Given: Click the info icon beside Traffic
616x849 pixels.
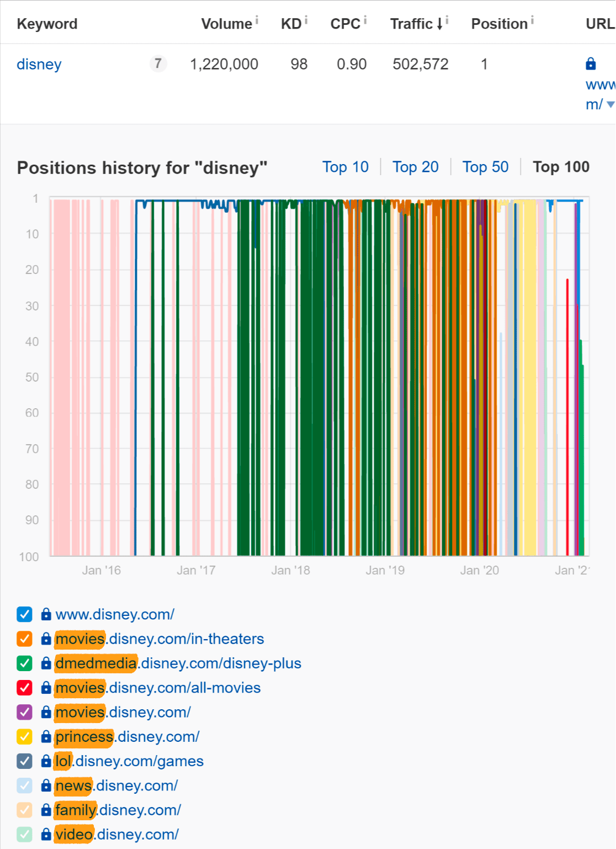Looking at the screenshot, I should pyautogui.click(x=447, y=20).
